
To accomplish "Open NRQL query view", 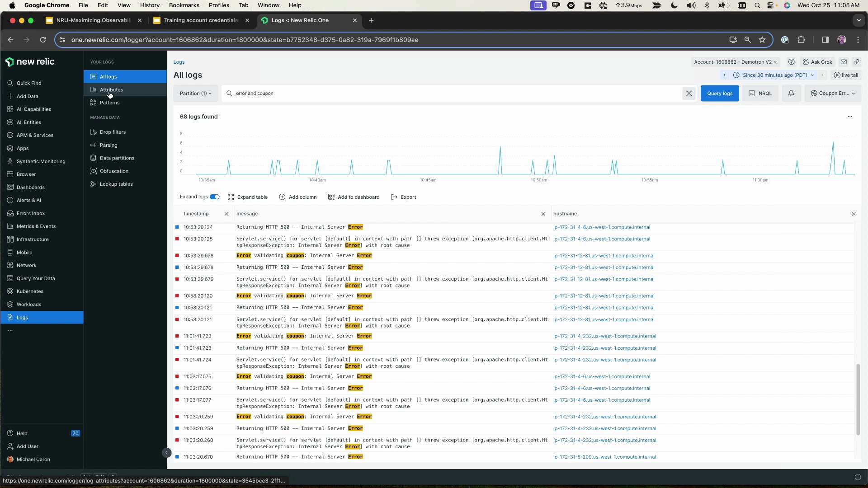I will (x=760, y=94).
